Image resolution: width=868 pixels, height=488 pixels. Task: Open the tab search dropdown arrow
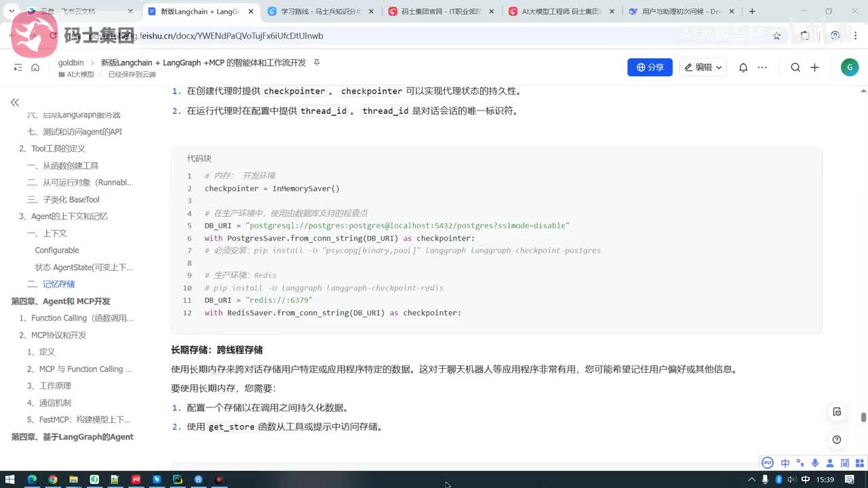tap(11, 12)
